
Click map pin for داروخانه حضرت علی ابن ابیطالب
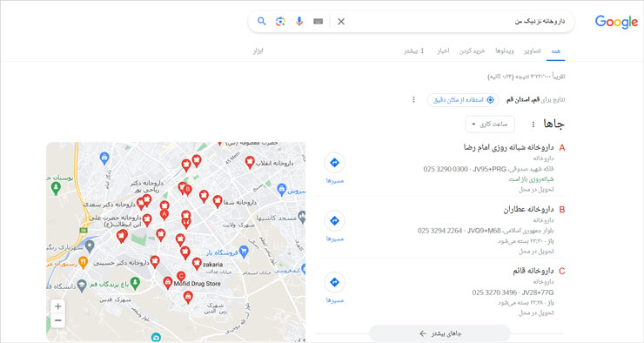pyautogui.click(x=147, y=219)
